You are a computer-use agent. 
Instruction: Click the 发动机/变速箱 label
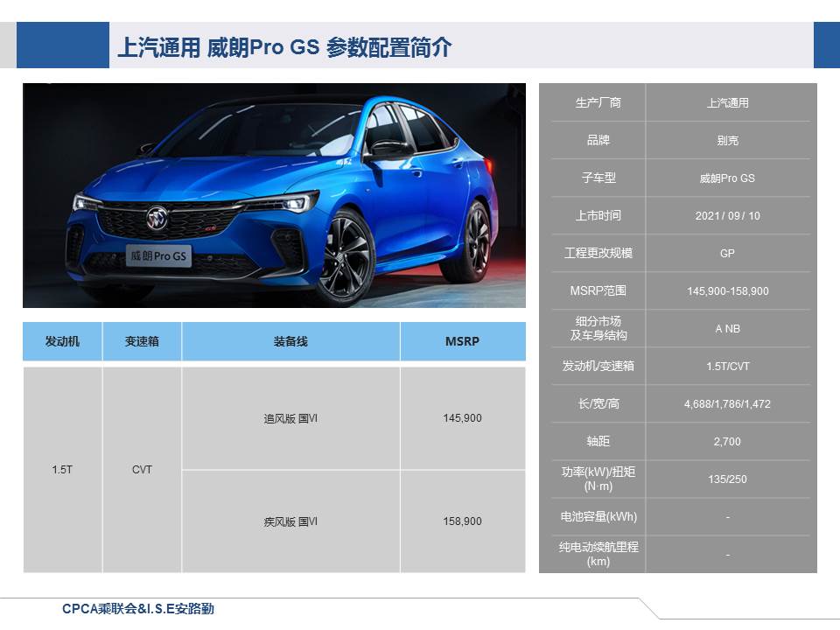tap(598, 367)
